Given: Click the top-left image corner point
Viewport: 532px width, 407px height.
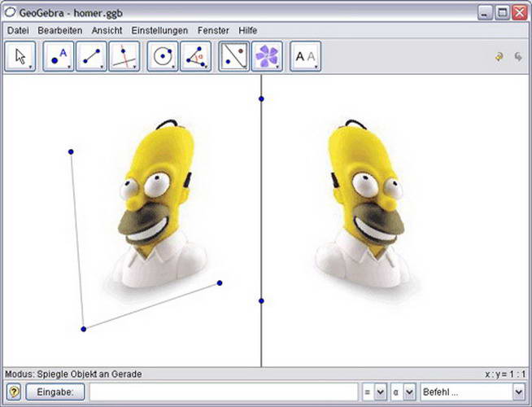Looking at the screenshot, I should [x=71, y=151].
